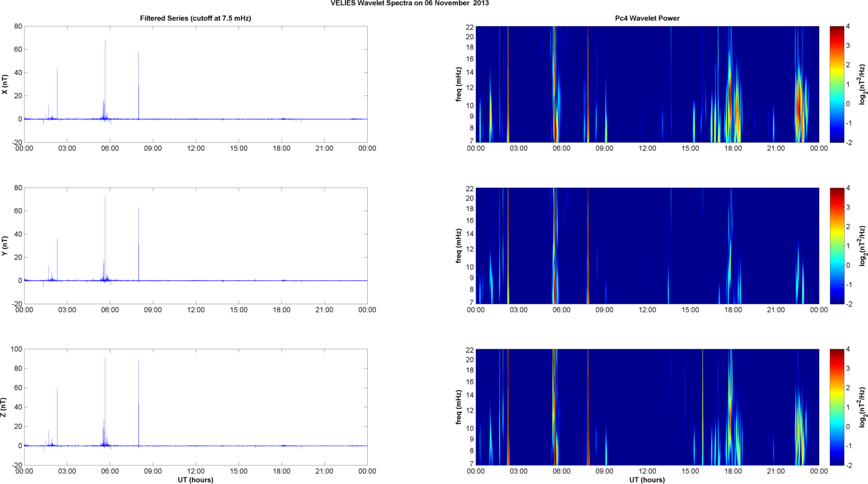The height and width of the screenshot is (484, 868).
Task: Select freq (mHz) label of top wavelet plot
Action: [x=458, y=84]
